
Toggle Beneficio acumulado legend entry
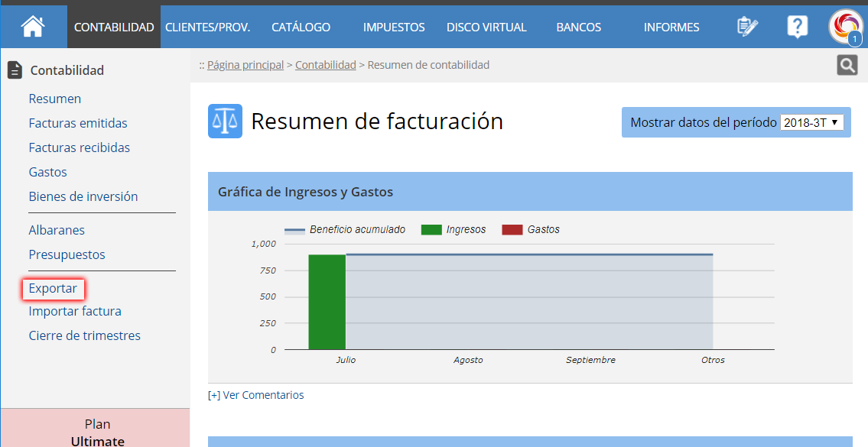click(345, 229)
